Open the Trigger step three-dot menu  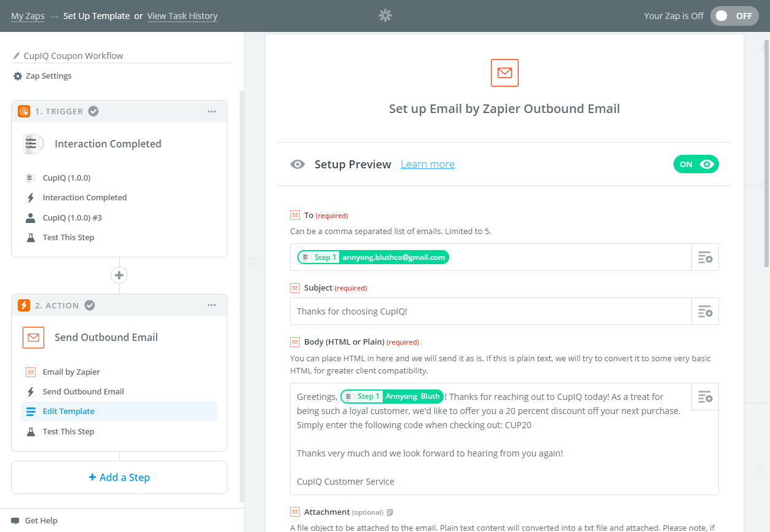(x=211, y=111)
